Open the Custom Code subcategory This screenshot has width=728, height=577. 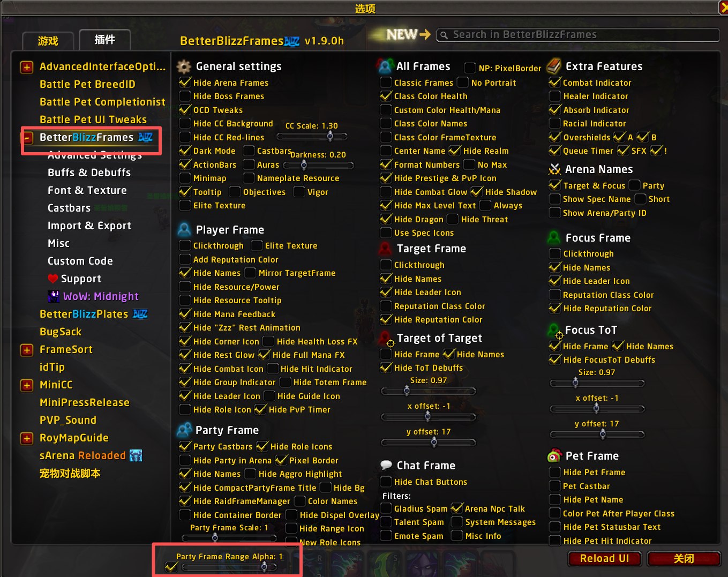80,261
